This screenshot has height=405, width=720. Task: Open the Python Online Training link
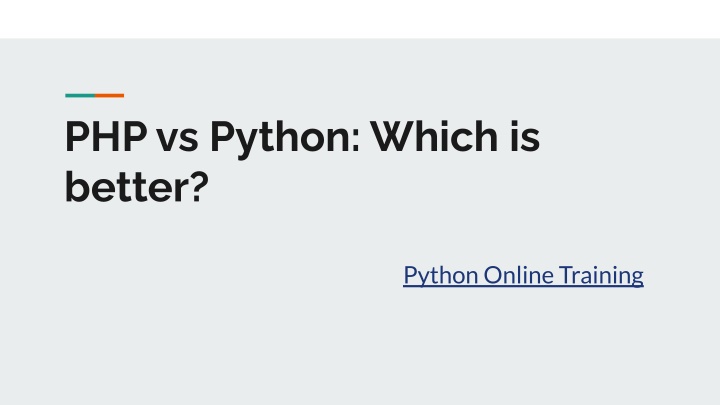coord(523,276)
